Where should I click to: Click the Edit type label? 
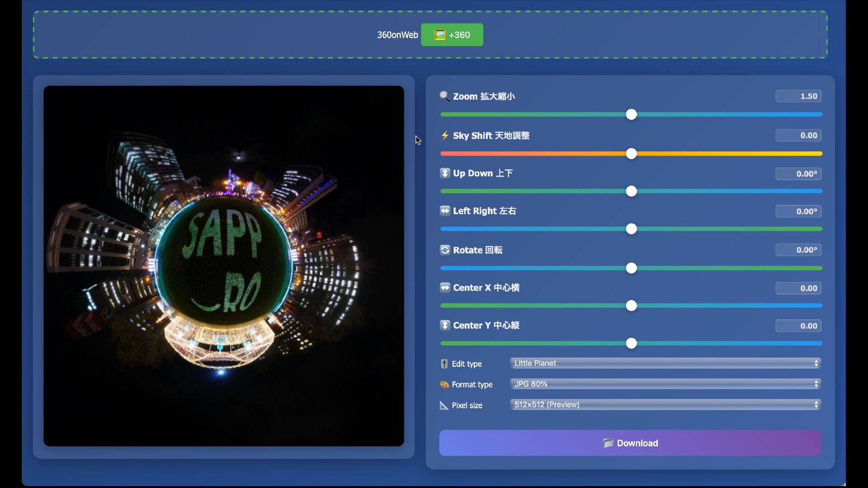click(467, 364)
